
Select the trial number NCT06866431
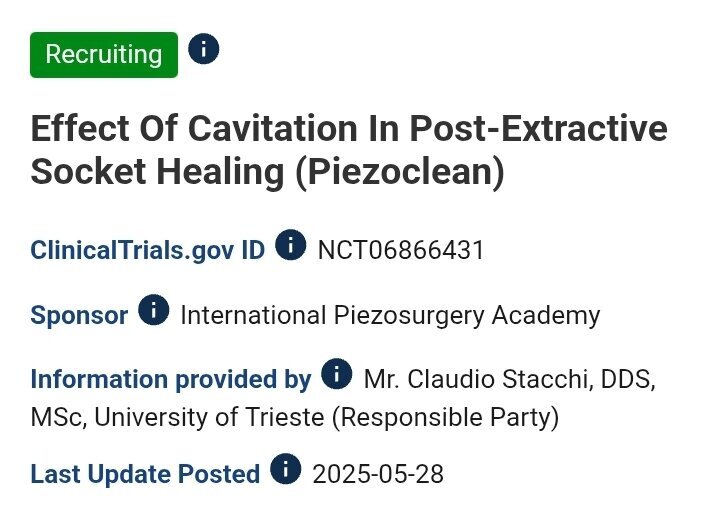click(401, 249)
